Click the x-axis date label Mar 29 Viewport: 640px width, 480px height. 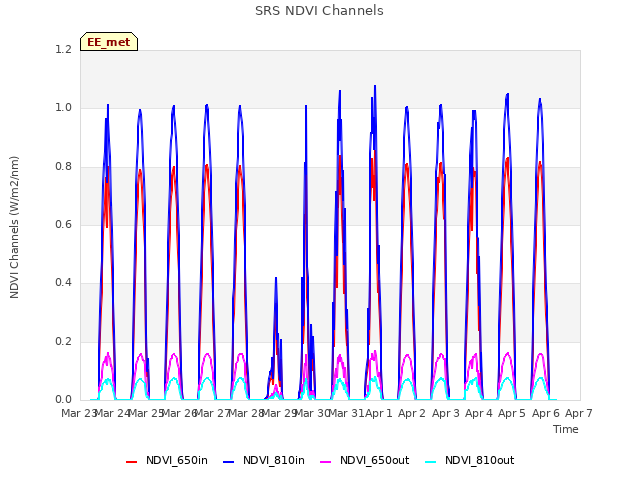(279, 413)
